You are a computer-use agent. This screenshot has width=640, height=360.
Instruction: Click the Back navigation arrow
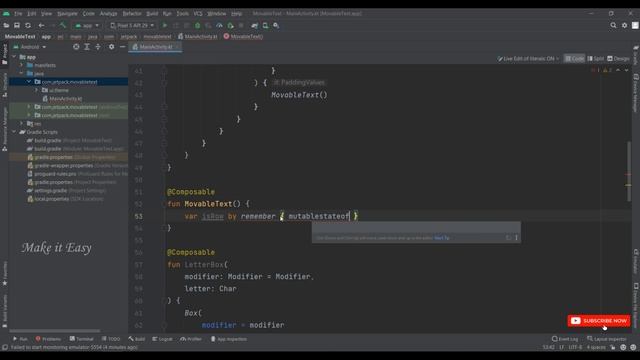[x=41, y=25]
